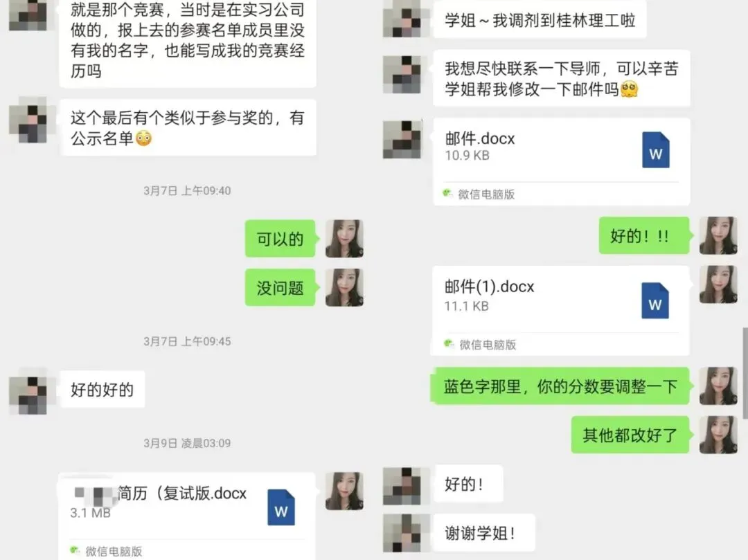Select the green 没问题 message bubble
This screenshot has height=560, width=748.
280,287
